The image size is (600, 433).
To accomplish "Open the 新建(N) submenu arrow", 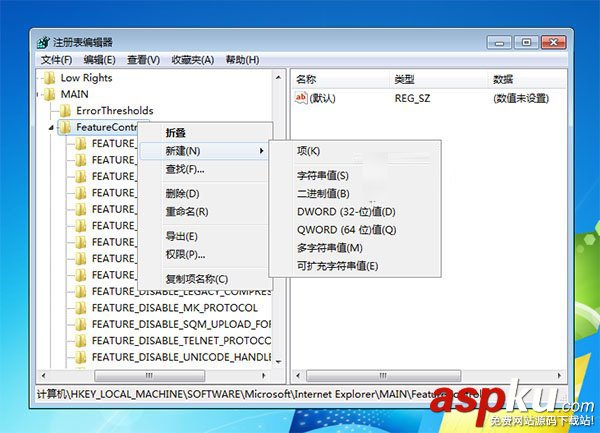I will [x=261, y=151].
